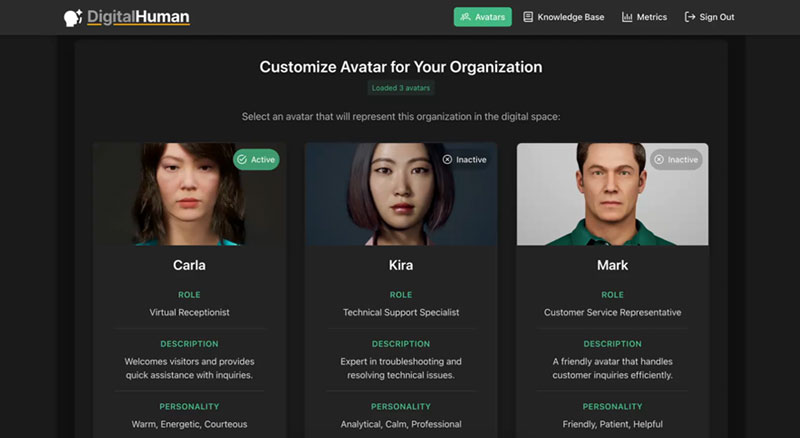Click the PERSONALITY label on Mark's card
Screen dimensions: 800x438
tap(613, 406)
